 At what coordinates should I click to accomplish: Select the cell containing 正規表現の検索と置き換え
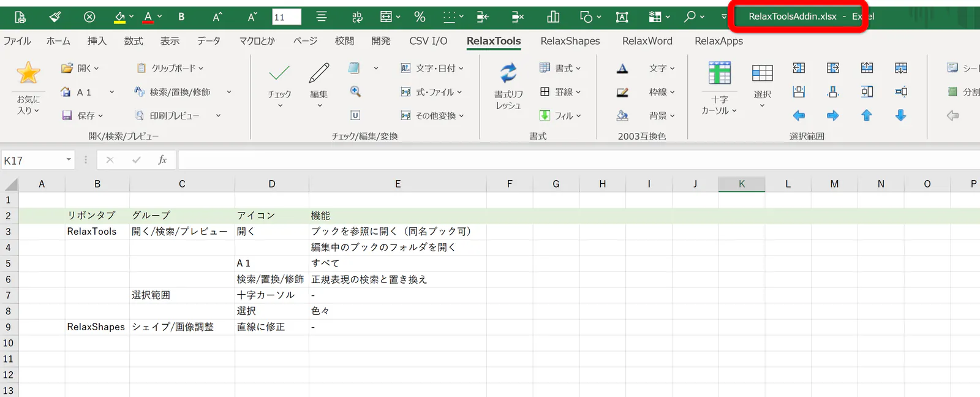[x=398, y=279]
